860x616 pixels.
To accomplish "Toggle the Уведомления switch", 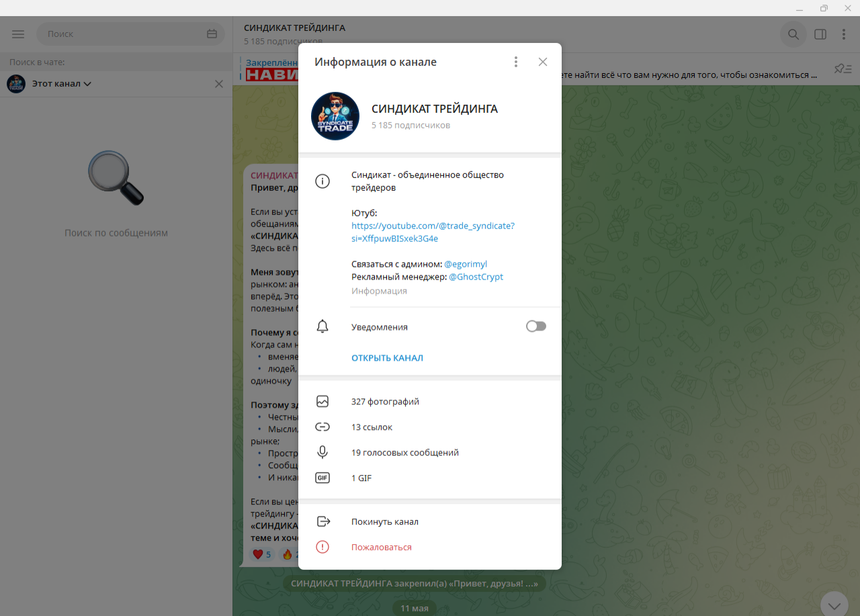I will pos(536,326).
